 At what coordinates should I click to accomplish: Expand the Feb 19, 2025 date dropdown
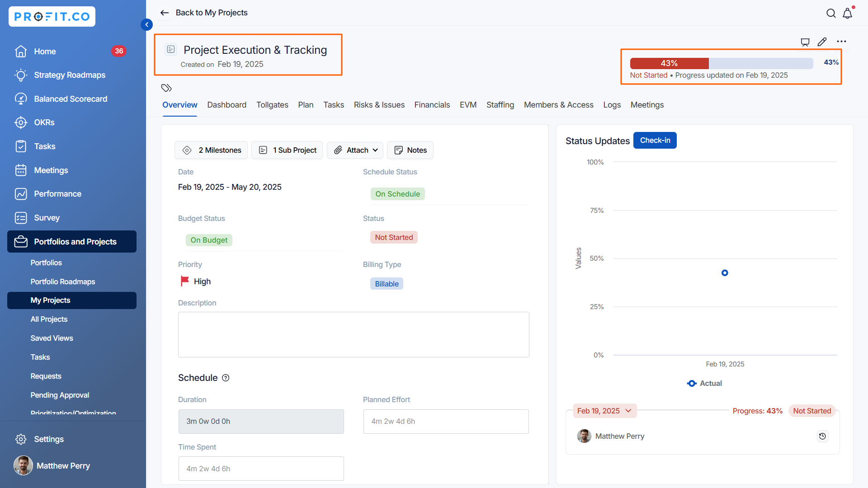click(x=604, y=411)
